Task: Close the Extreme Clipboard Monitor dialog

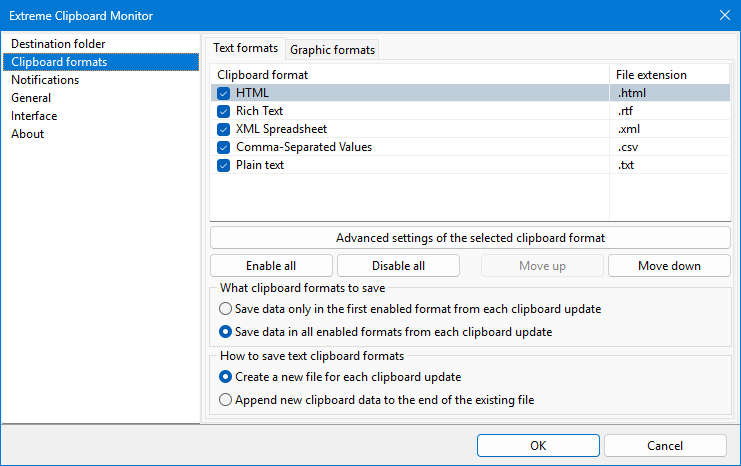Action: coord(724,15)
